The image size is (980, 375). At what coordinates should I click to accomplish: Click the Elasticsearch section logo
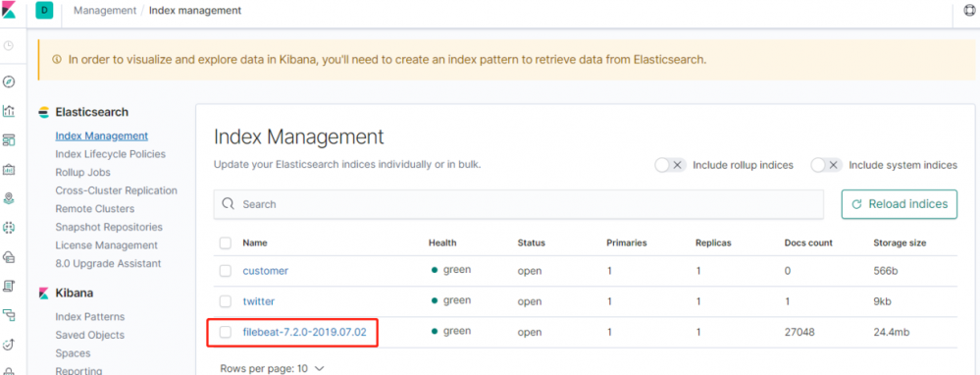tap(44, 113)
